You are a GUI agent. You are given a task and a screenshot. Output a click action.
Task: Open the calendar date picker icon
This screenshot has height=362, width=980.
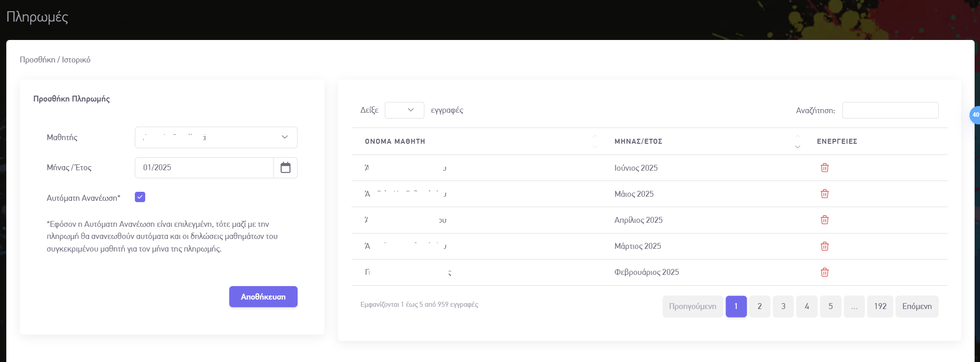click(x=285, y=168)
